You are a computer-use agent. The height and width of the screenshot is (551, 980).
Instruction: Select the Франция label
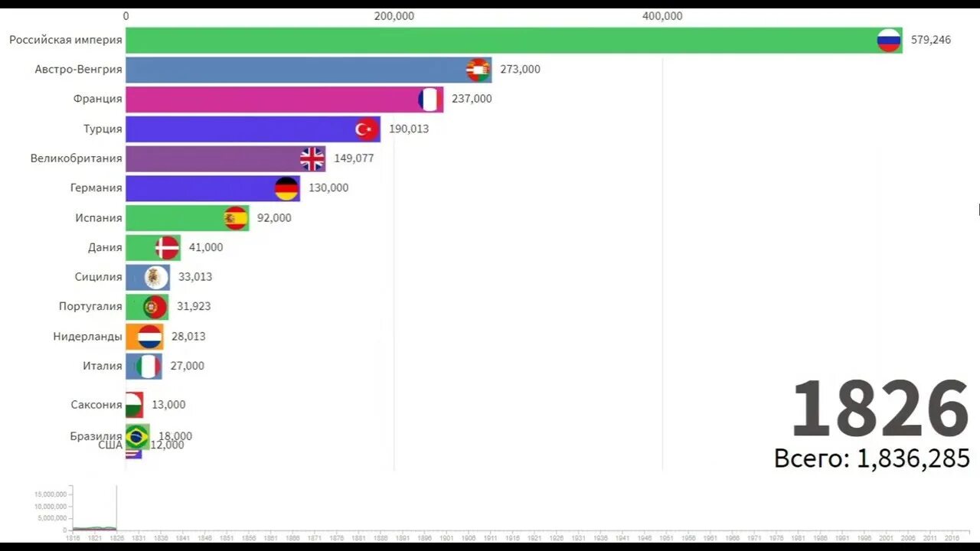click(98, 99)
